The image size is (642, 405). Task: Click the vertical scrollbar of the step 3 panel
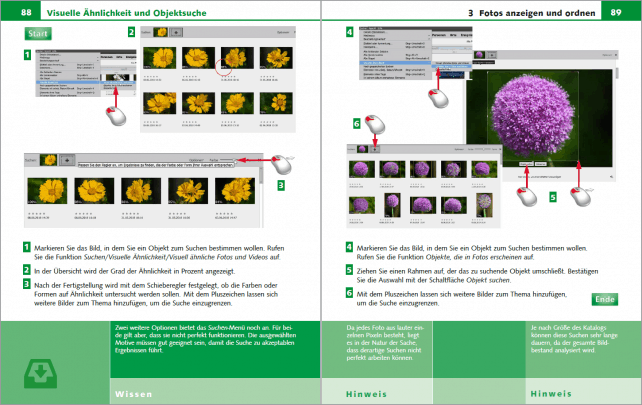[x=261, y=175]
